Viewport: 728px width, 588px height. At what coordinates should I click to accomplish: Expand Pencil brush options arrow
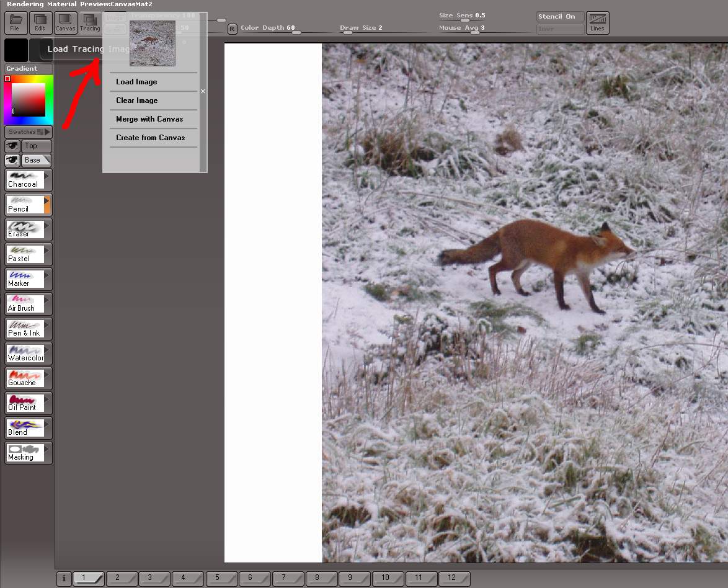click(x=47, y=200)
